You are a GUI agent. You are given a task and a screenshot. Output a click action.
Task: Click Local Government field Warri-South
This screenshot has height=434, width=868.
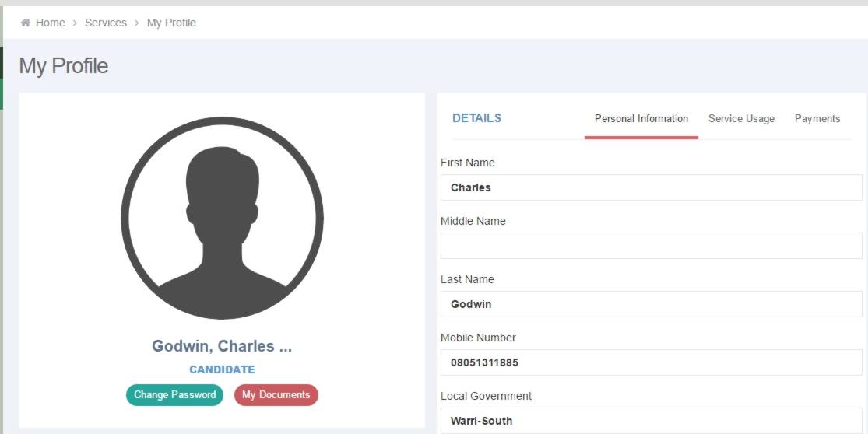(x=651, y=421)
